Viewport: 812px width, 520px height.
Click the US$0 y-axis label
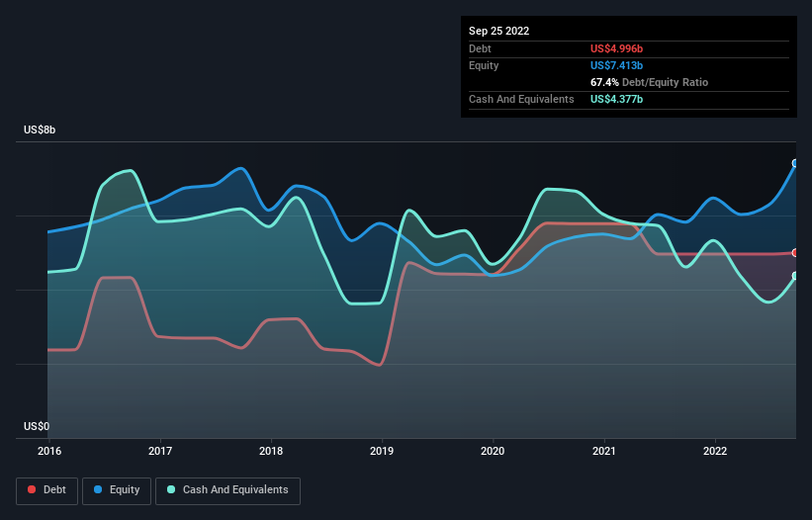(x=37, y=426)
